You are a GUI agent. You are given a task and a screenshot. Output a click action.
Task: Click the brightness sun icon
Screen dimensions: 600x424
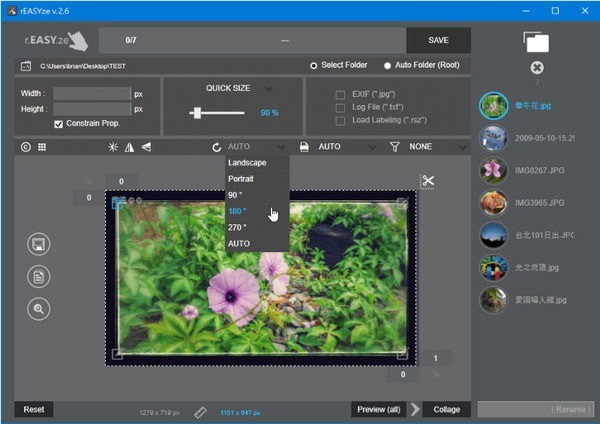(x=113, y=147)
